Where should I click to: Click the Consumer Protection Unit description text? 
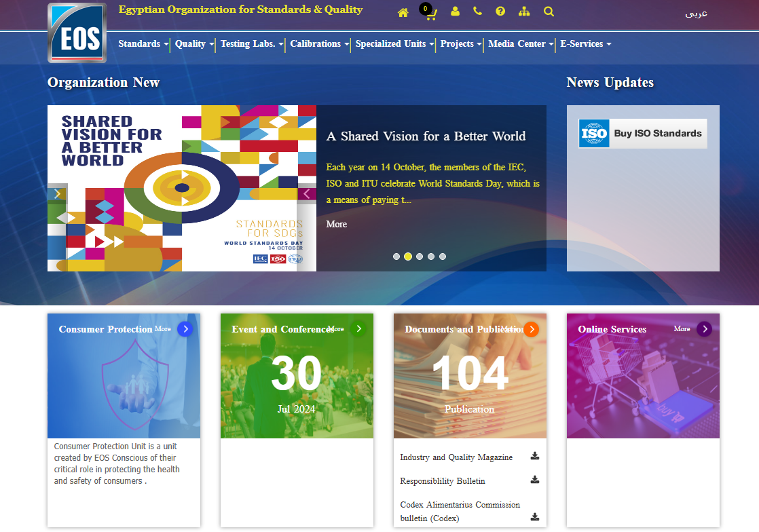117,463
